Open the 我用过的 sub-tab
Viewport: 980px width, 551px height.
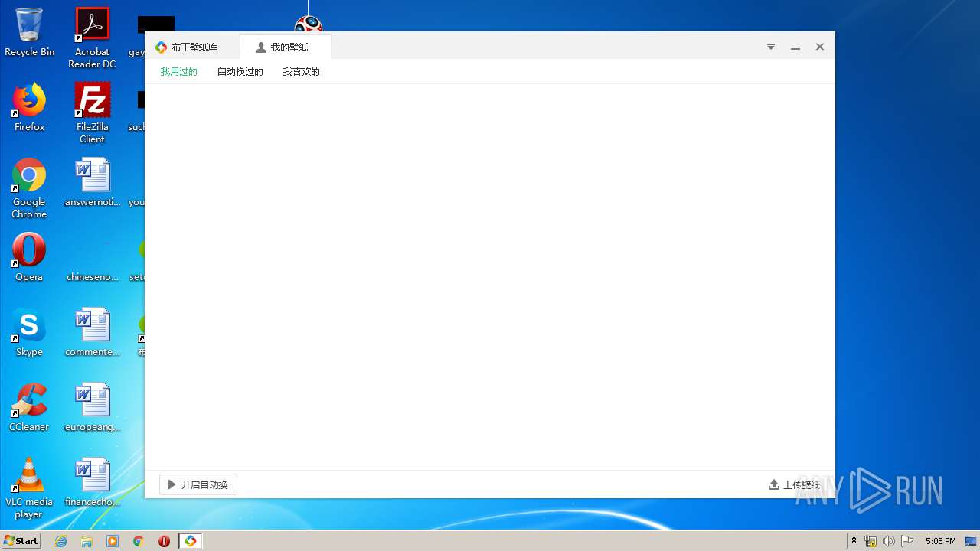coord(178,72)
